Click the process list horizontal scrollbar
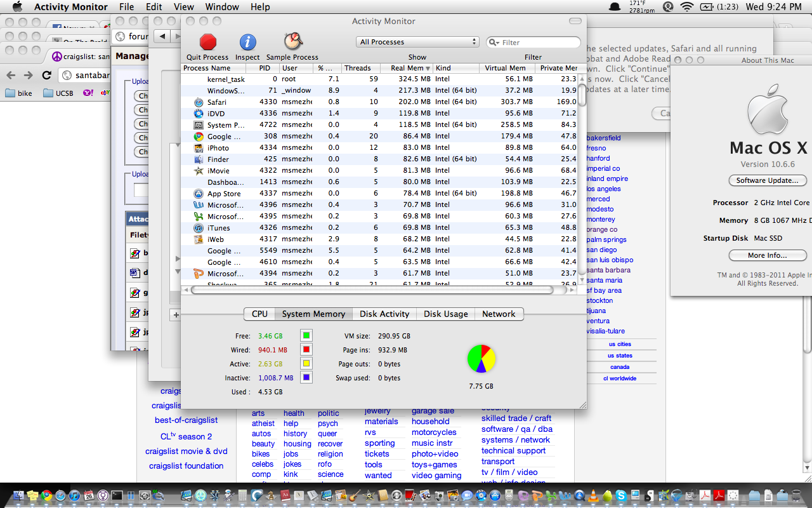This screenshot has height=508, width=812. tap(372, 290)
